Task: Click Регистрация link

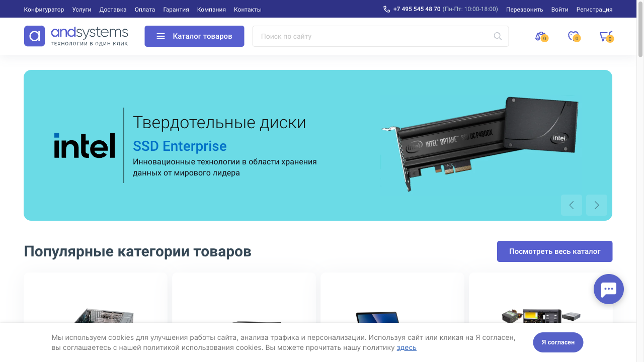Action: coord(594,10)
